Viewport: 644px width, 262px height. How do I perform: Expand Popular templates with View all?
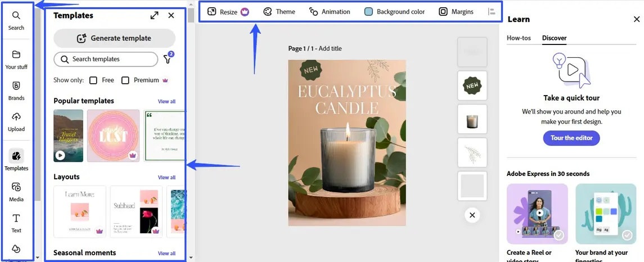pos(166,102)
